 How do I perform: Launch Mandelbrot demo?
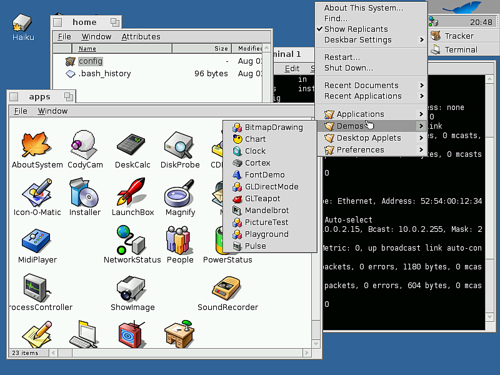[x=269, y=210]
